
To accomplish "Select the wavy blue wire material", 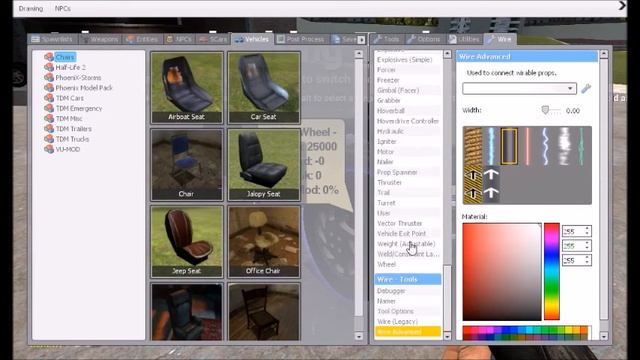I will tap(545, 147).
